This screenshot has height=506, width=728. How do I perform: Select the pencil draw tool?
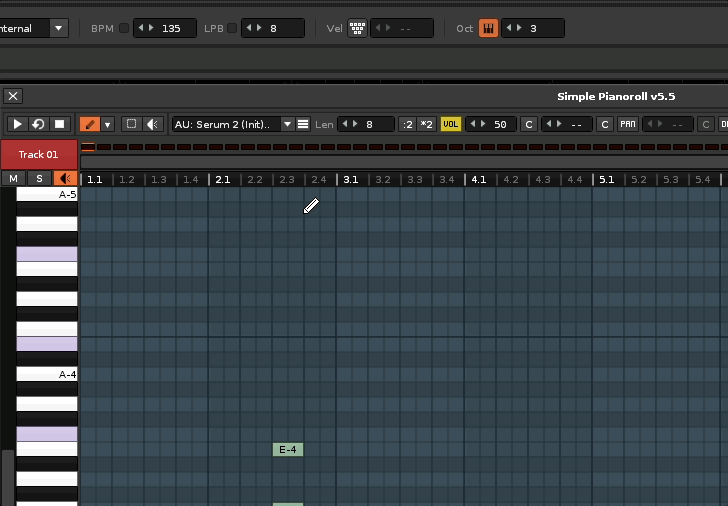pos(89,124)
